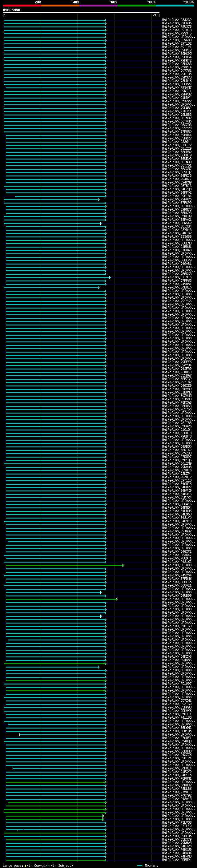
Task: Open hit UniRef100_Q2V603
Action: (177, 40)
